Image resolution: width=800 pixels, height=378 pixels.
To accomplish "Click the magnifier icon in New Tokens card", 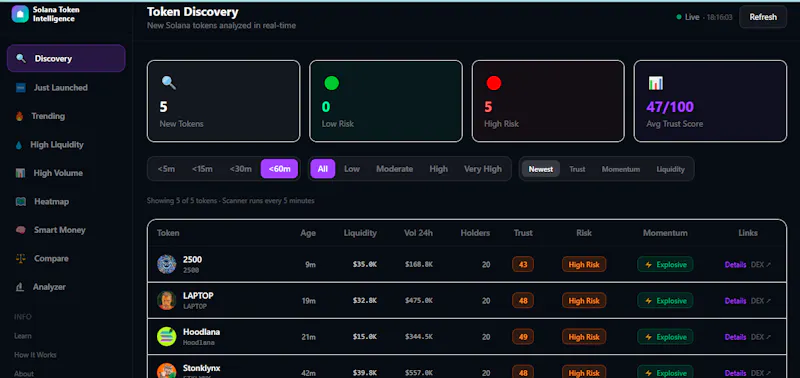I will [x=169, y=83].
